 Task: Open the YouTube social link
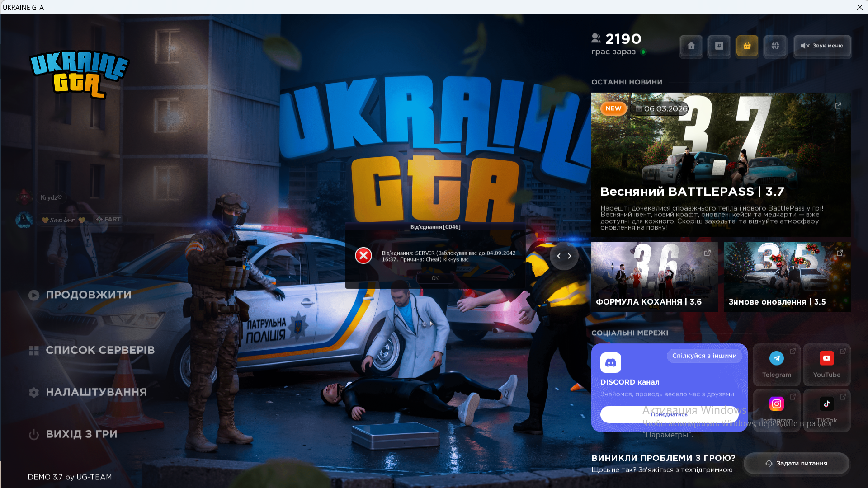pyautogui.click(x=827, y=365)
